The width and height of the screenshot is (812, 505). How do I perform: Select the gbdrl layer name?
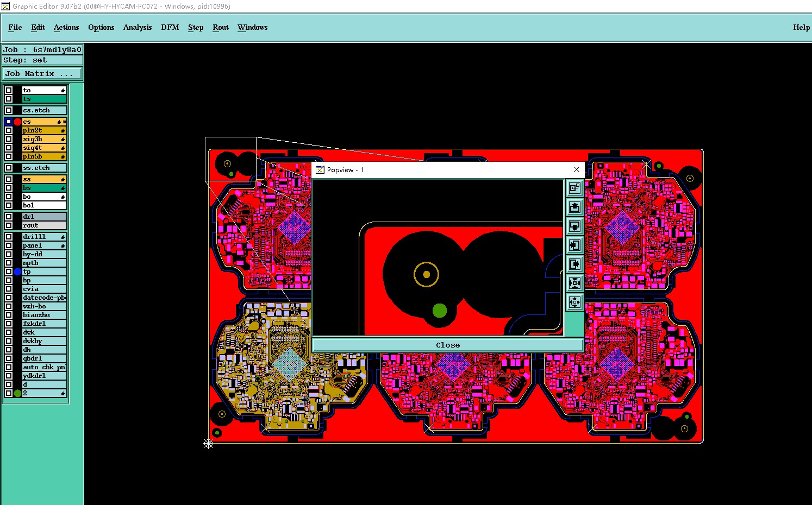(45, 358)
